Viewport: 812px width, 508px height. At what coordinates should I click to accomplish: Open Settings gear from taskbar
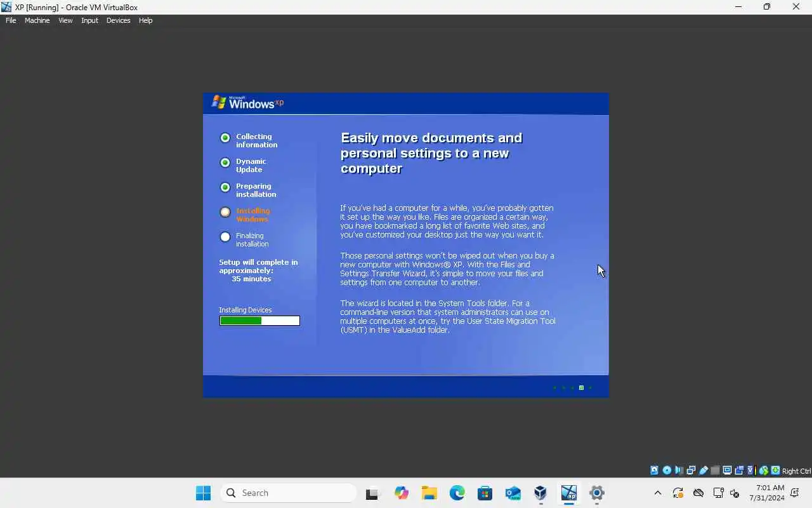point(596,493)
